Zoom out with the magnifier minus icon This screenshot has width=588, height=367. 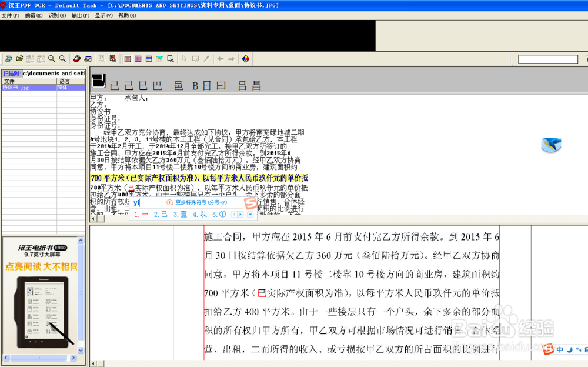point(61,59)
